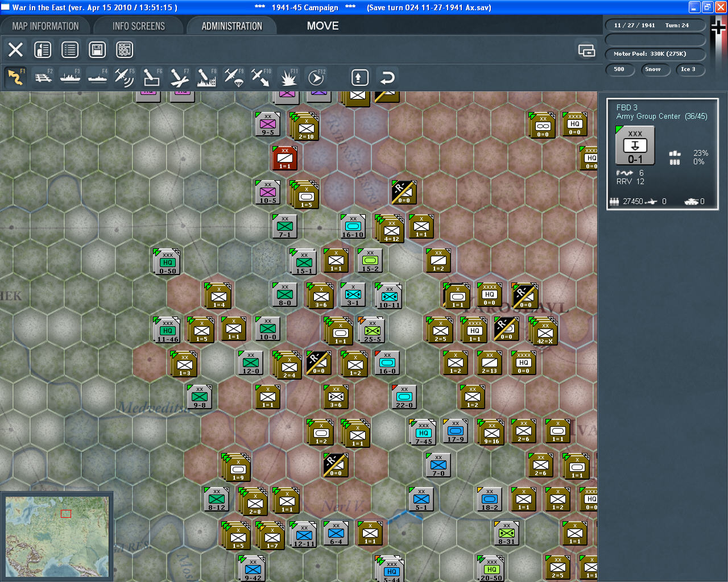Screen dimensions: 728x582
Task: Select the 18-2 unit counter
Action: [490, 499]
